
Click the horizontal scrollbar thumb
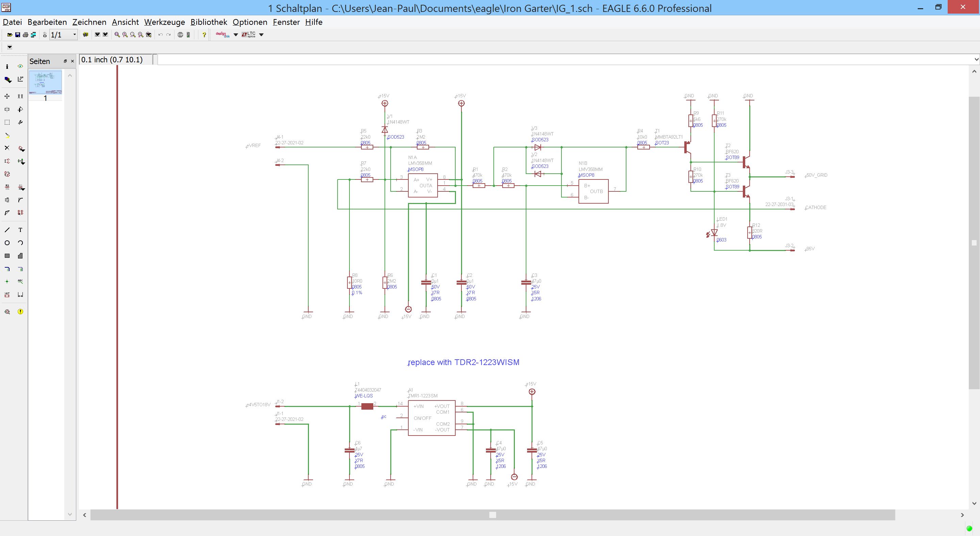pyautogui.click(x=493, y=515)
